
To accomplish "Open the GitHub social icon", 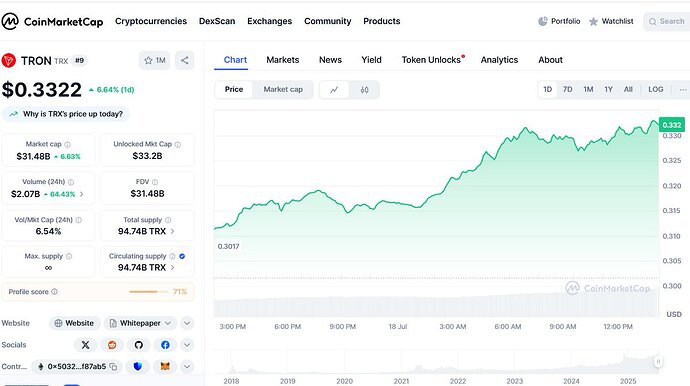I will (139, 345).
